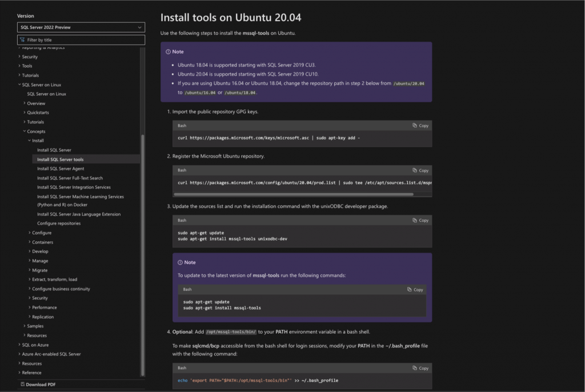Open the SQL Server on Linux child page

pyautogui.click(x=47, y=94)
